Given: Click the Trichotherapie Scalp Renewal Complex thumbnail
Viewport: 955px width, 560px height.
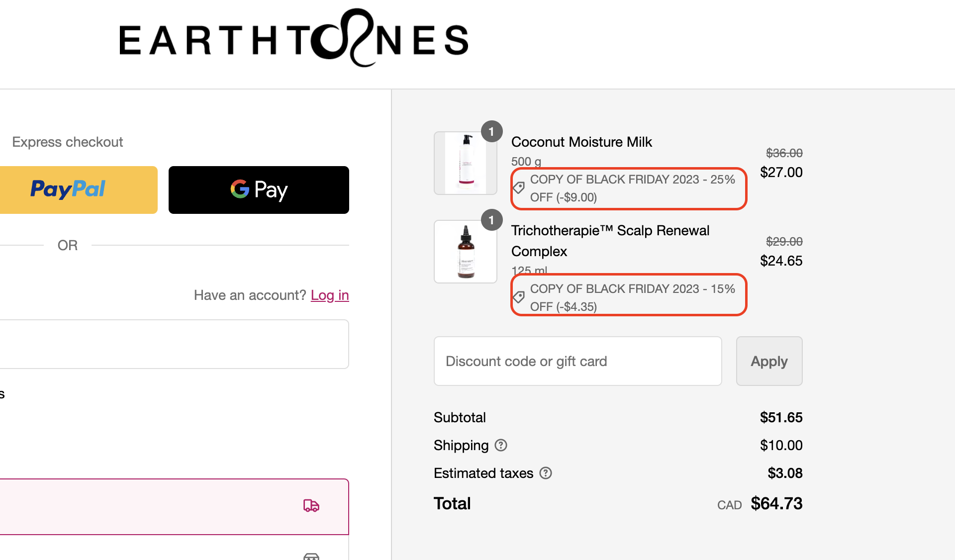Looking at the screenshot, I should (466, 252).
